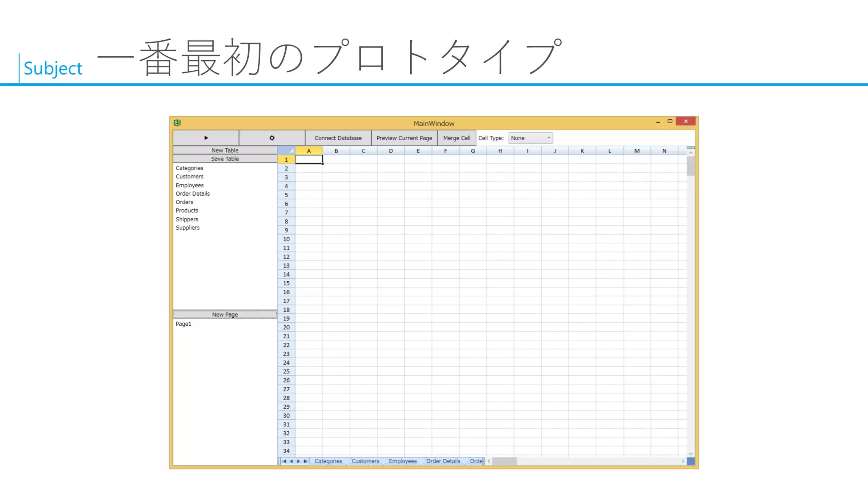Click the app icon in title bar
Screen dimensions: 868x488
pyautogui.click(x=177, y=123)
